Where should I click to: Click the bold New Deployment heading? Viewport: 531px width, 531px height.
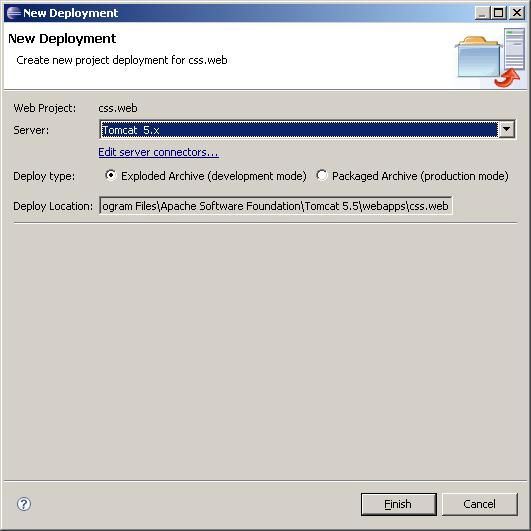[62, 39]
